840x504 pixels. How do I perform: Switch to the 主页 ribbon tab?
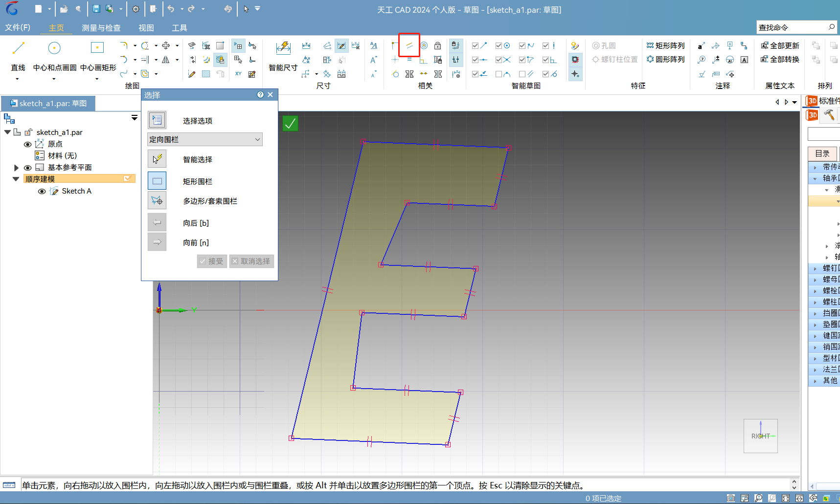coord(56,28)
